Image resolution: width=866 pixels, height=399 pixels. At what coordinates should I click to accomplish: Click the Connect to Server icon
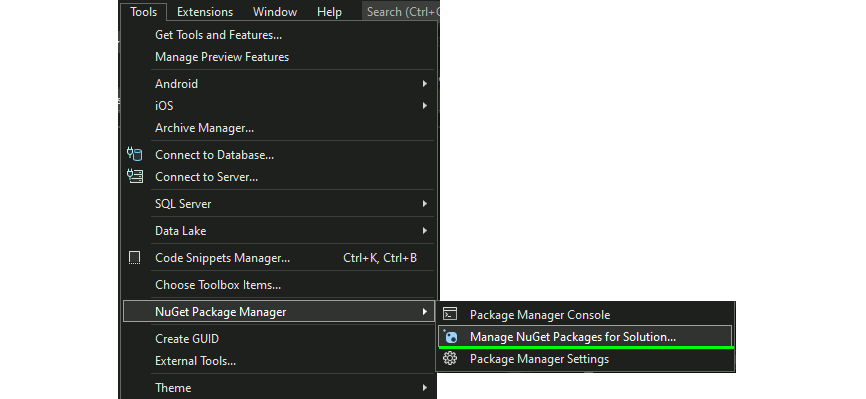135,176
